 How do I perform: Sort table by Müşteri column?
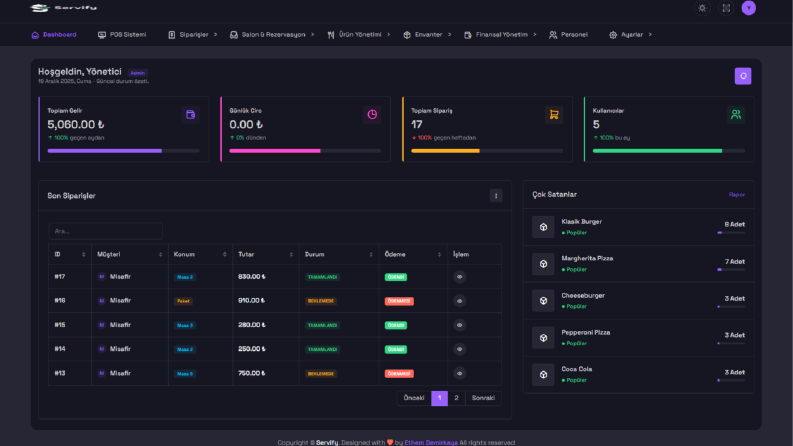(129, 254)
